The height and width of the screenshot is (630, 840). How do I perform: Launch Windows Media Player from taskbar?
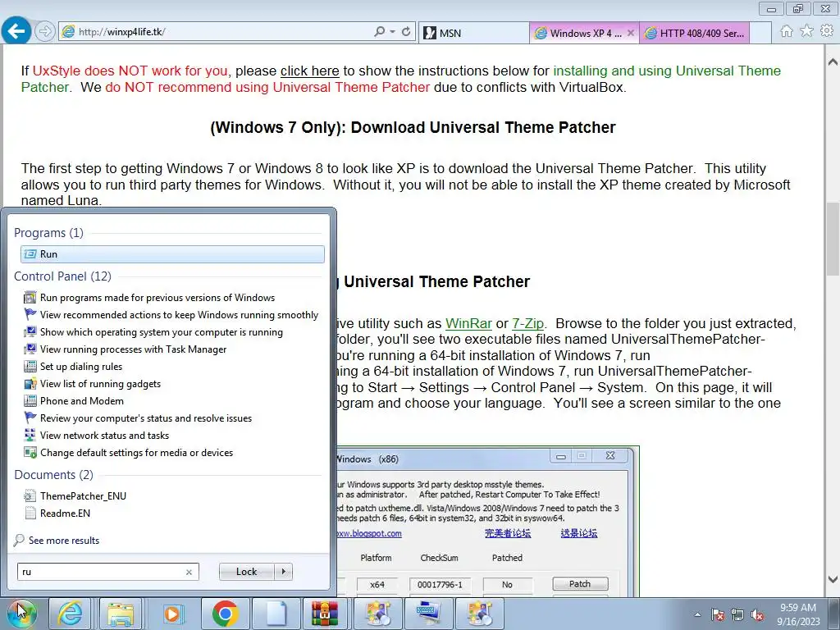pyautogui.click(x=172, y=614)
